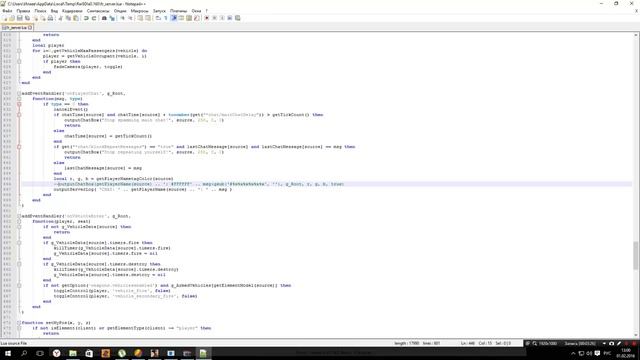Open Yandex Browser from the taskbar
This screenshot has height=360, width=640.
click(x=56, y=353)
